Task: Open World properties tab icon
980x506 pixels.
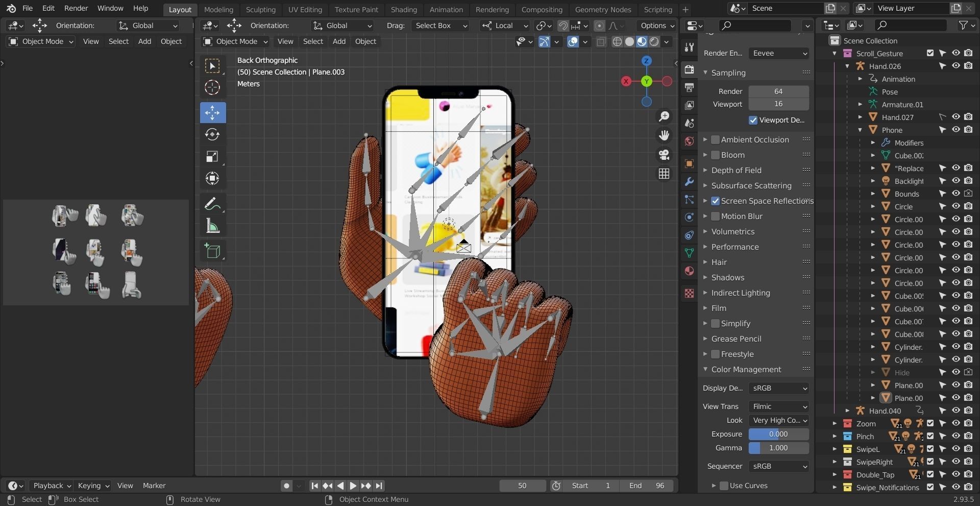Action: point(689,141)
